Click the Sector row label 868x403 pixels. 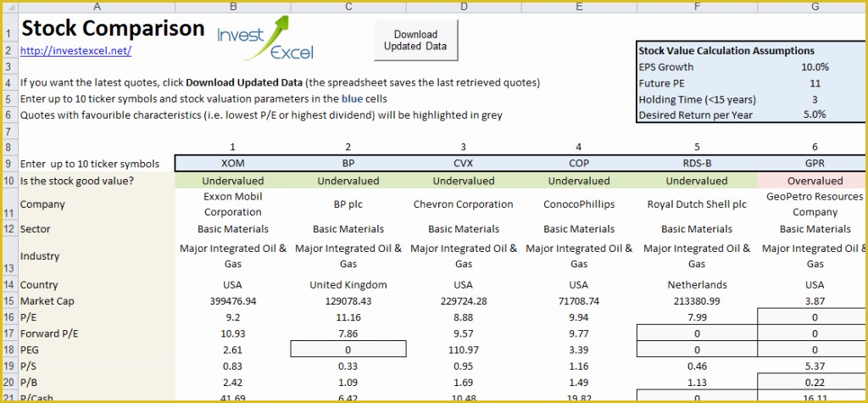[x=35, y=229]
